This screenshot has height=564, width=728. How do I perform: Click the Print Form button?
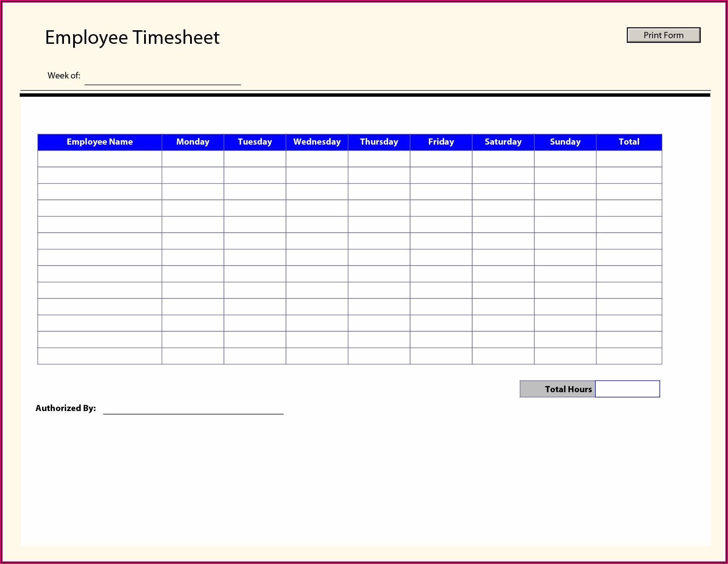663,35
